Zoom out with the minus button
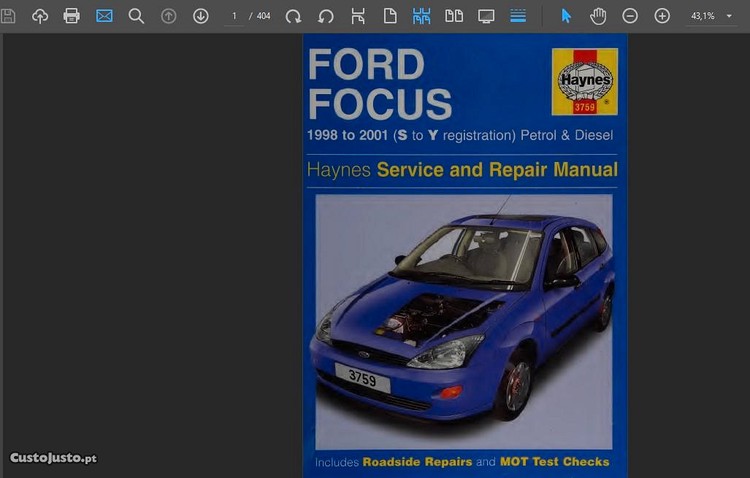This screenshot has height=478, width=750. pyautogui.click(x=630, y=16)
